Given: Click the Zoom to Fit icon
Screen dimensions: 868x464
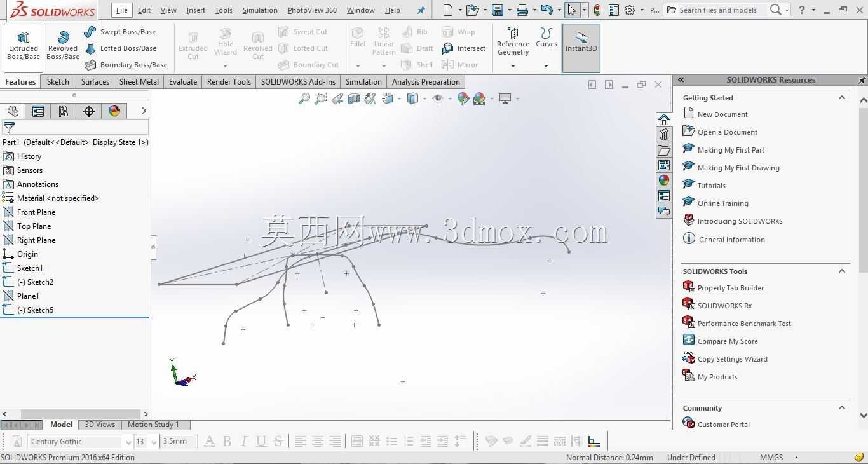Looking at the screenshot, I should pos(304,99).
